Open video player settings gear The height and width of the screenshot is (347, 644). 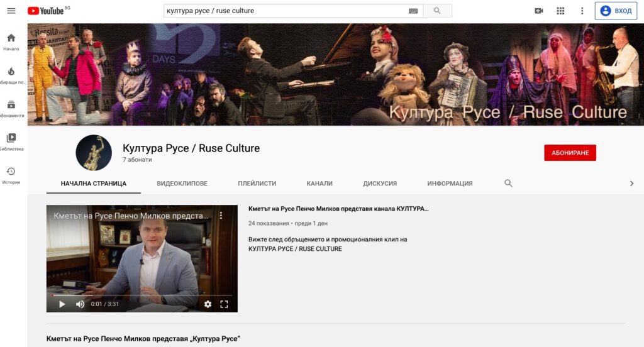(x=208, y=304)
